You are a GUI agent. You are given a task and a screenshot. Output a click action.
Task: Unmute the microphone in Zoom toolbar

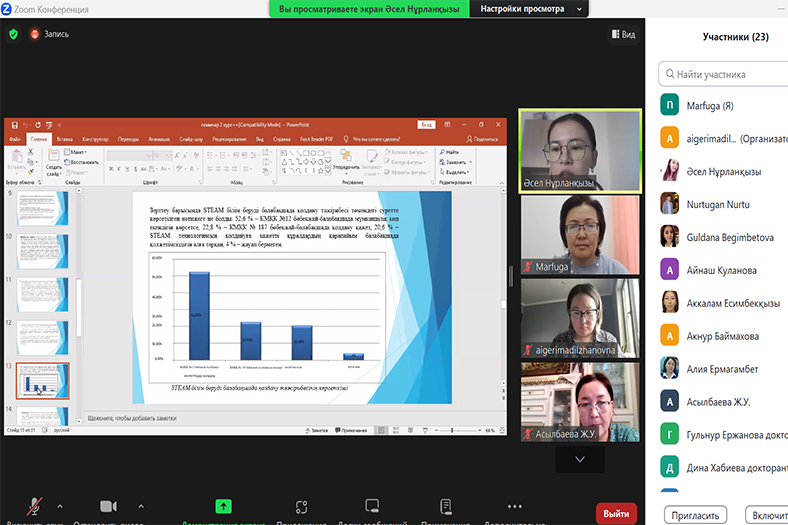(x=35, y=508)
